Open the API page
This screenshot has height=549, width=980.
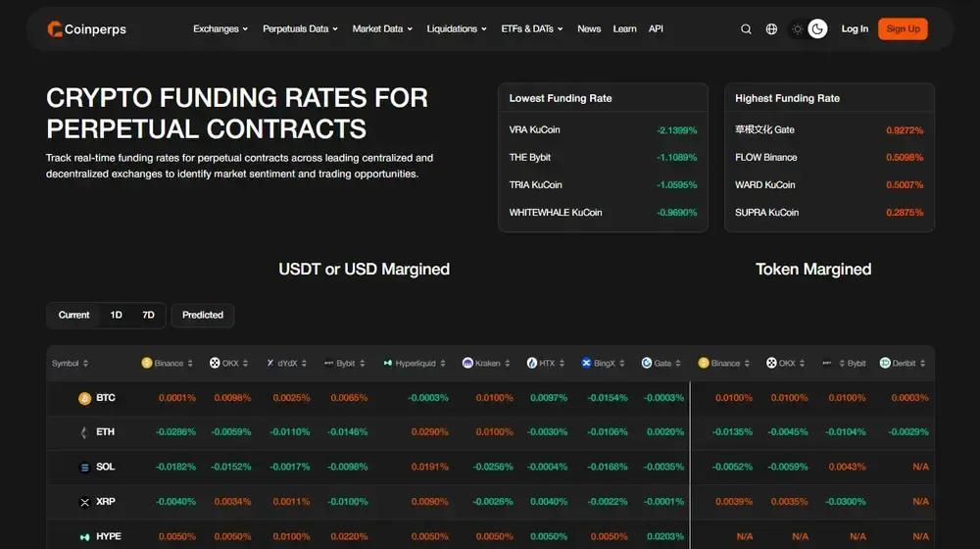tap(656, 28)
